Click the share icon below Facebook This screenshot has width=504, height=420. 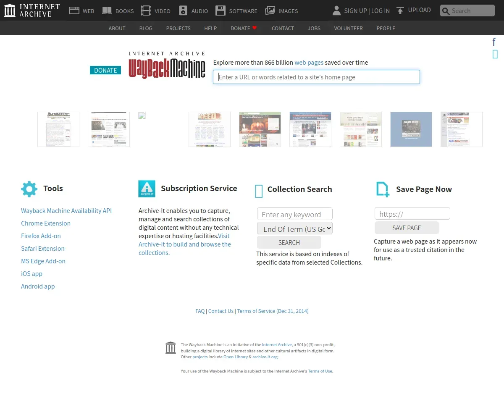click(x=495, y=54)
